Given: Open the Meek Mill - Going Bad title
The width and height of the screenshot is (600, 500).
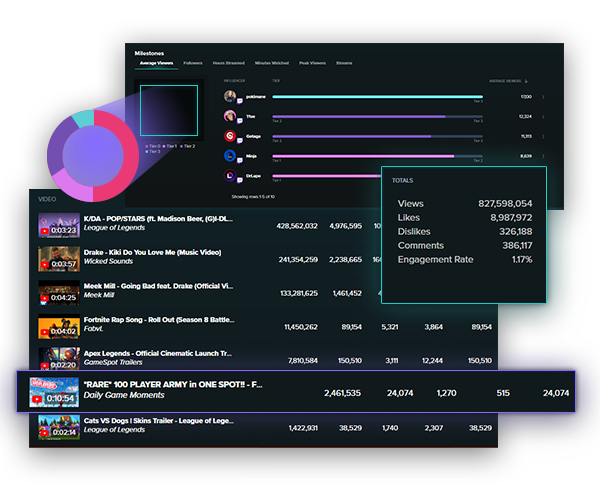Looking at the screenshot, I should coord(158,286).
